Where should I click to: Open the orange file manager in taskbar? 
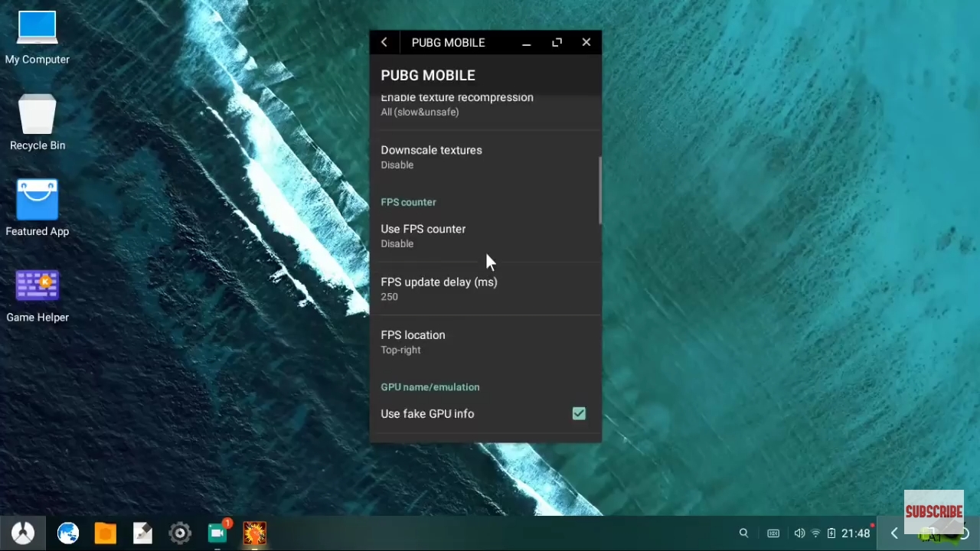tap(105, 533)
